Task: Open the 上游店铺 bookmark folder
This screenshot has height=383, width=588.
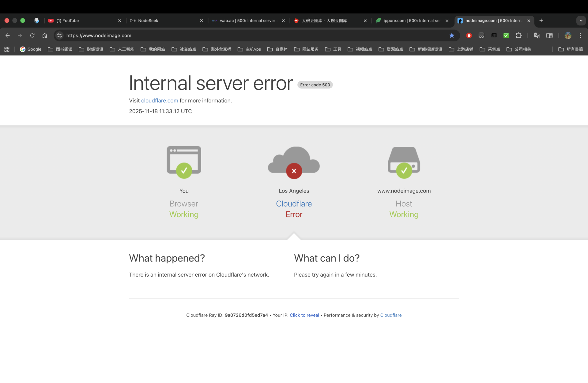Action: [x=461, y=49]
